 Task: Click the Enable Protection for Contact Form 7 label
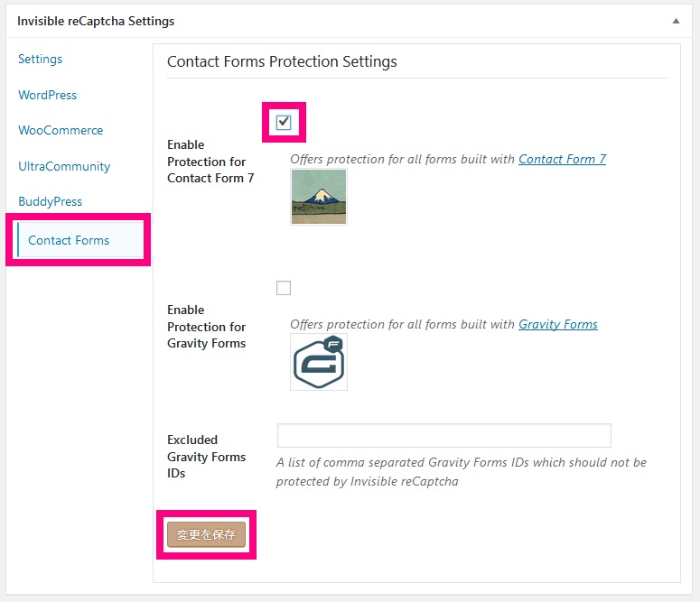click(210, 162)
